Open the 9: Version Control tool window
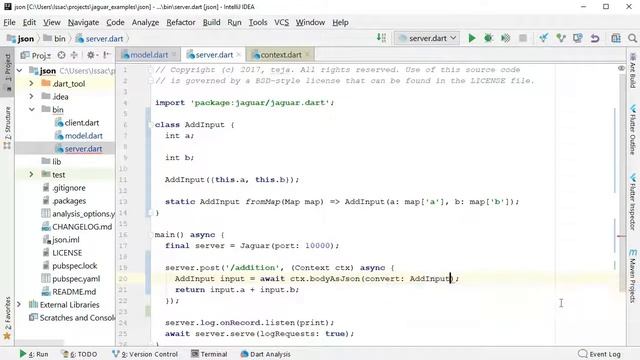Image resolution: width=640 pixels, height=360 pixels. 145,354
